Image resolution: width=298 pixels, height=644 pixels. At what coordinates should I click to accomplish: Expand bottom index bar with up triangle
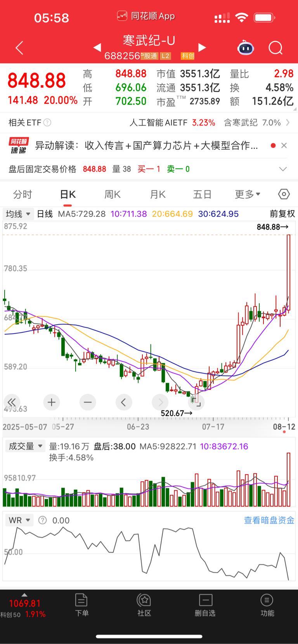coord(24,595)
